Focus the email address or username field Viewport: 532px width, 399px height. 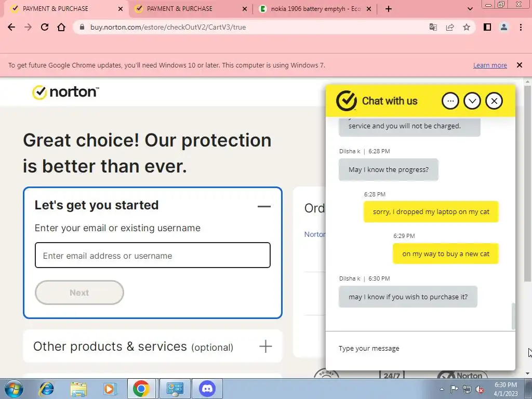point(153,255)
